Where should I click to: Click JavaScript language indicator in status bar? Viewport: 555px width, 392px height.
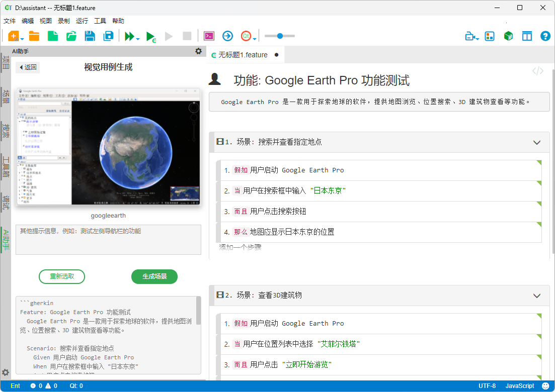(520, 386)
